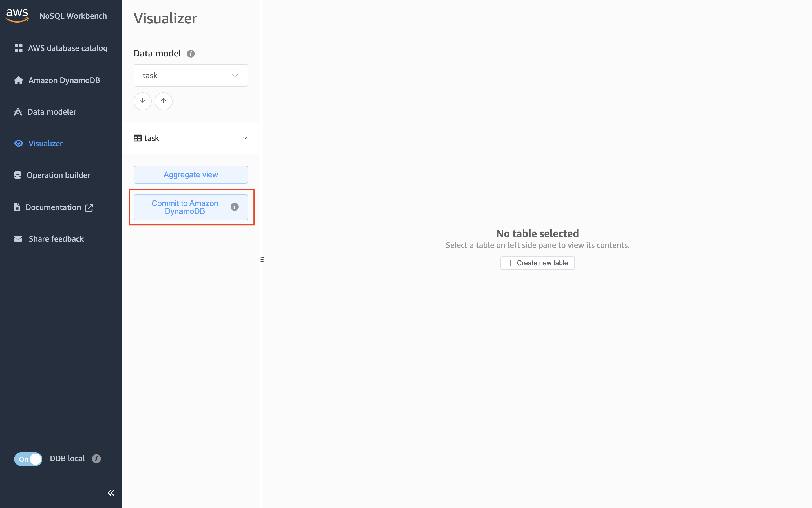Click the No table selected heading
This screenshot has width=812, height=508.
[x=538, y=233]
